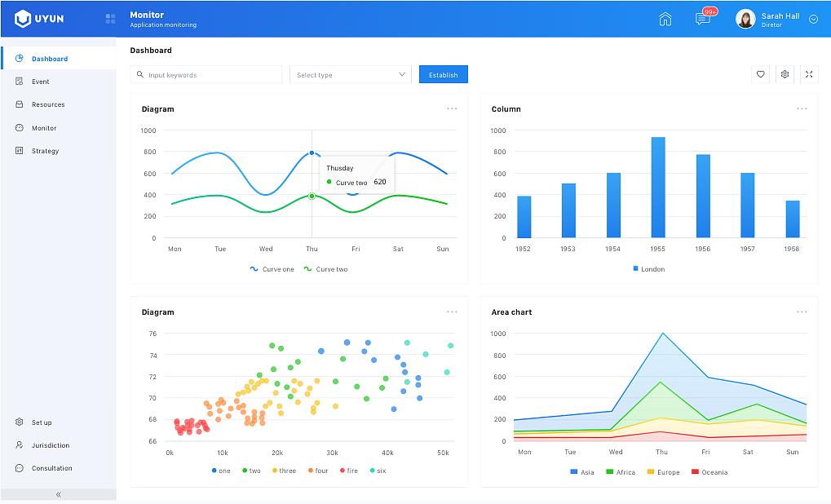Collapse the sidebar with double chevron
Screen dimensions: 831x504
click(58, 494)
